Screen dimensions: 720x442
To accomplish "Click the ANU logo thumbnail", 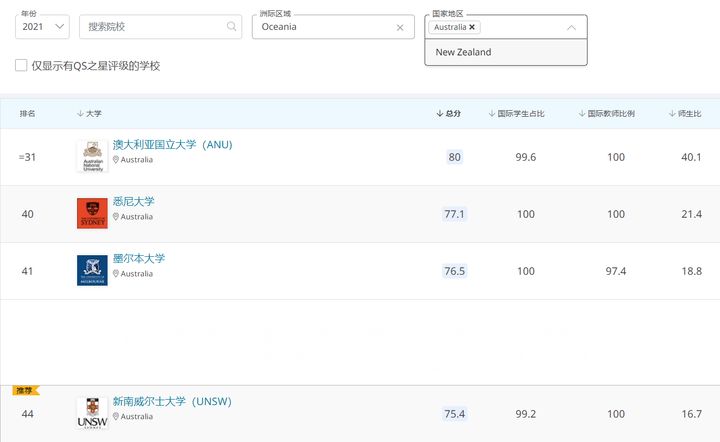I will tap(92, 157).
